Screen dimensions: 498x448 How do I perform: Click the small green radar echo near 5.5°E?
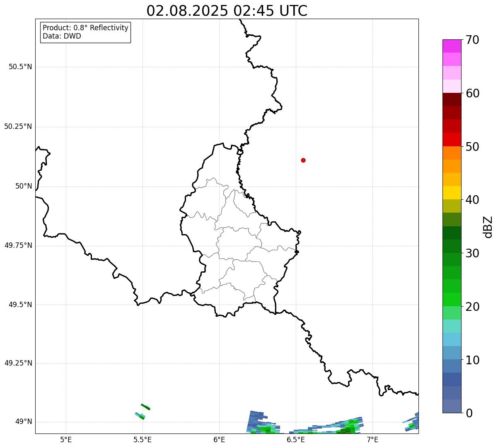point(145,407)
